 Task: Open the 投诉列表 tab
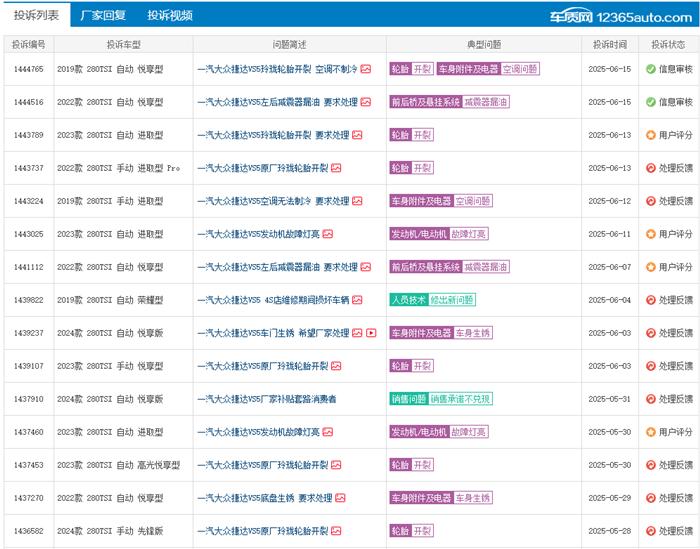[36, 15]
